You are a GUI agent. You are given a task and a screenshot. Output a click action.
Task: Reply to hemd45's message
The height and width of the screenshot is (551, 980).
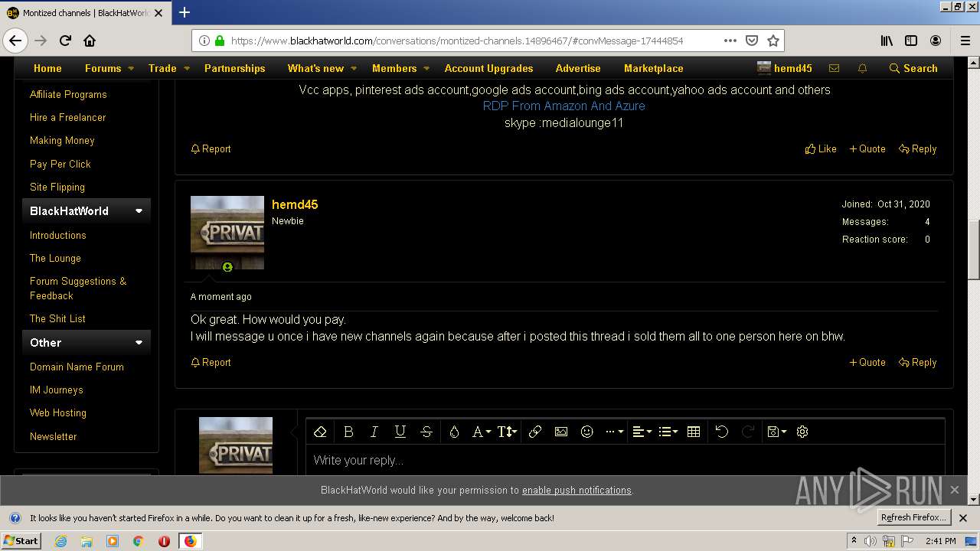click(918, 362)
